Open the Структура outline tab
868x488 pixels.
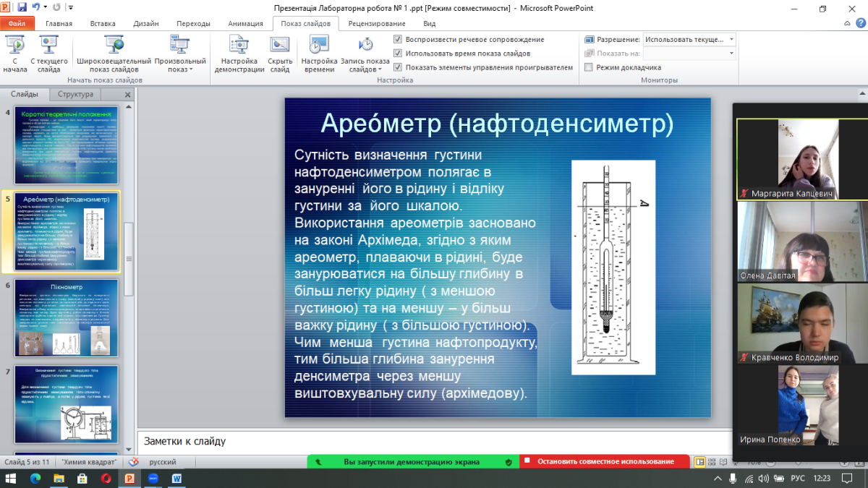[75, 95]
